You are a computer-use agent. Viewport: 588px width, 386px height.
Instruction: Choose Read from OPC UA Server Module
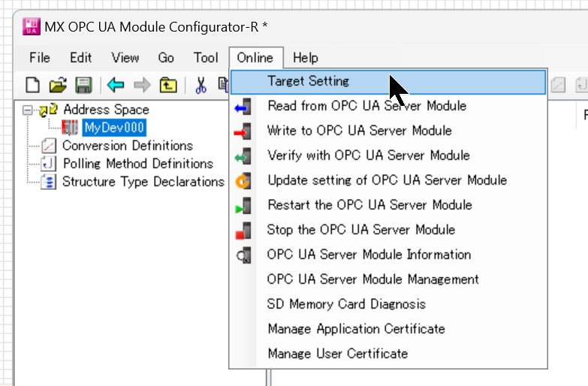pyautogui.click(x=388, y=106)
